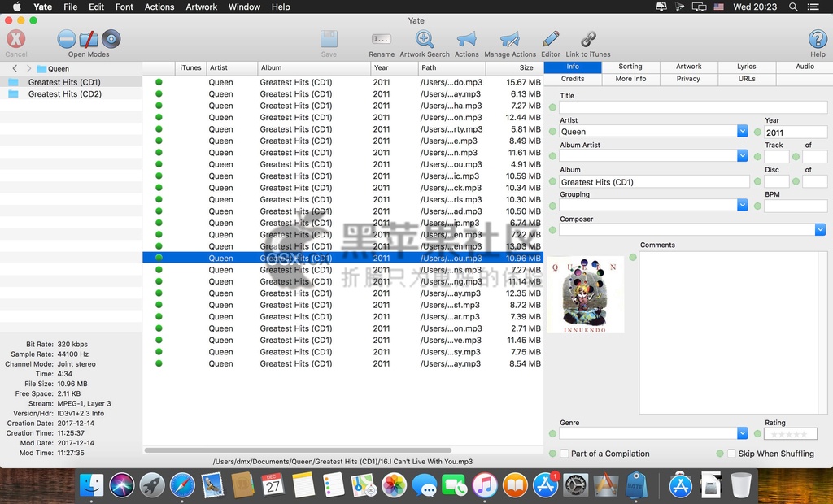
Task: Click the Yate tag icon in the Dock
Action: [x=636, y=484]
